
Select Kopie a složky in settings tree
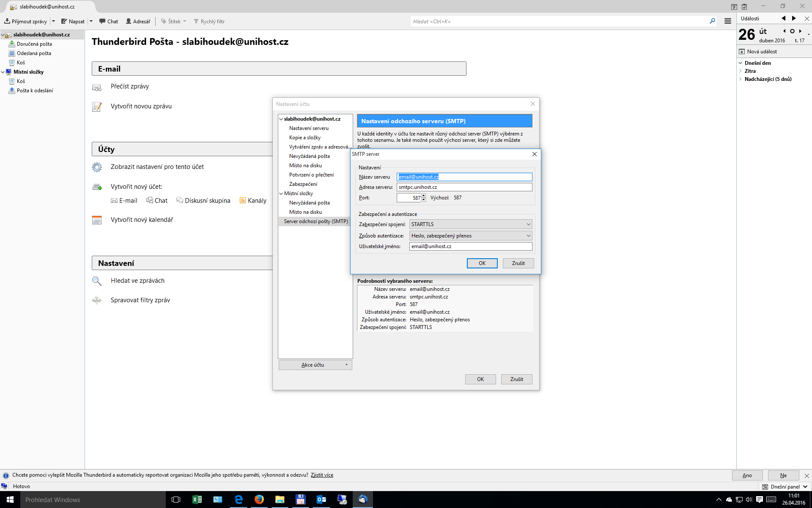point(305,138)
